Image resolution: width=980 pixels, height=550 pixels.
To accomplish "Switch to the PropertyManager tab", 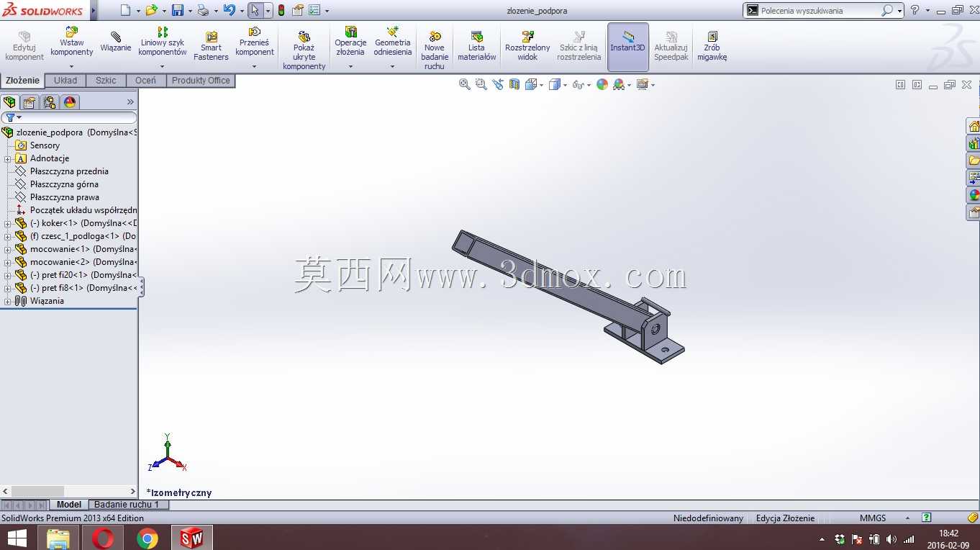I will (30, 102).
